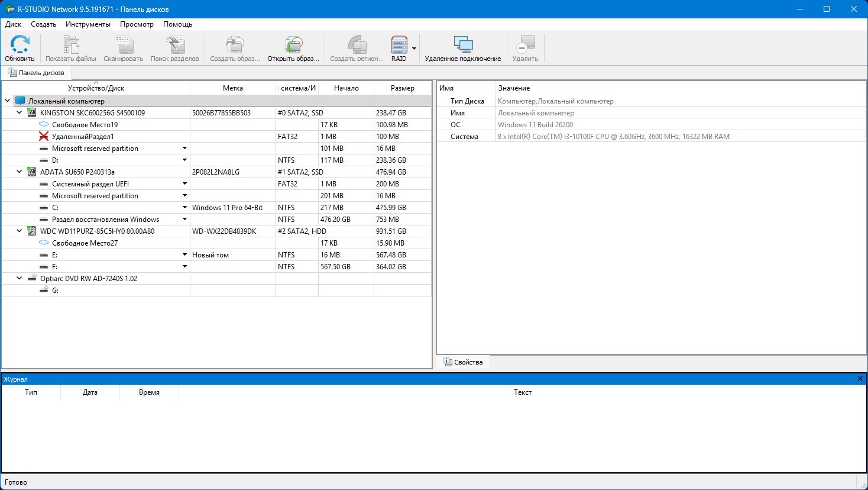The height and width of the screenshot is (490, 868).
Task: Open Удаленное подключение remote connection
Action: click(463, 45)
